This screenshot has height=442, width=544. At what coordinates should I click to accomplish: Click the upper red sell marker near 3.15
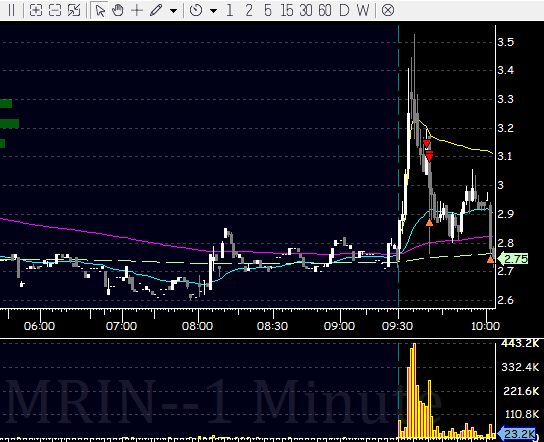coord(427,144)
